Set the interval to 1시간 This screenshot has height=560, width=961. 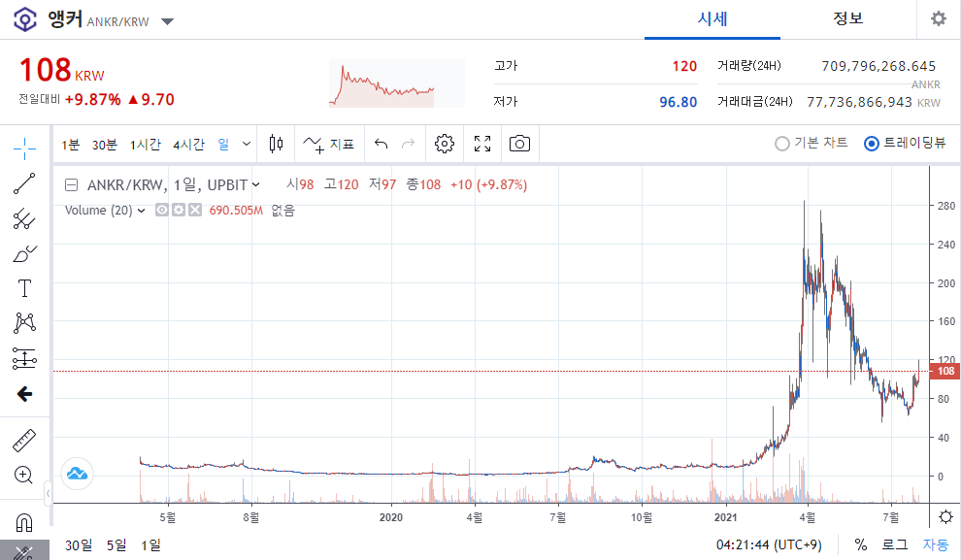coord(146,145)
